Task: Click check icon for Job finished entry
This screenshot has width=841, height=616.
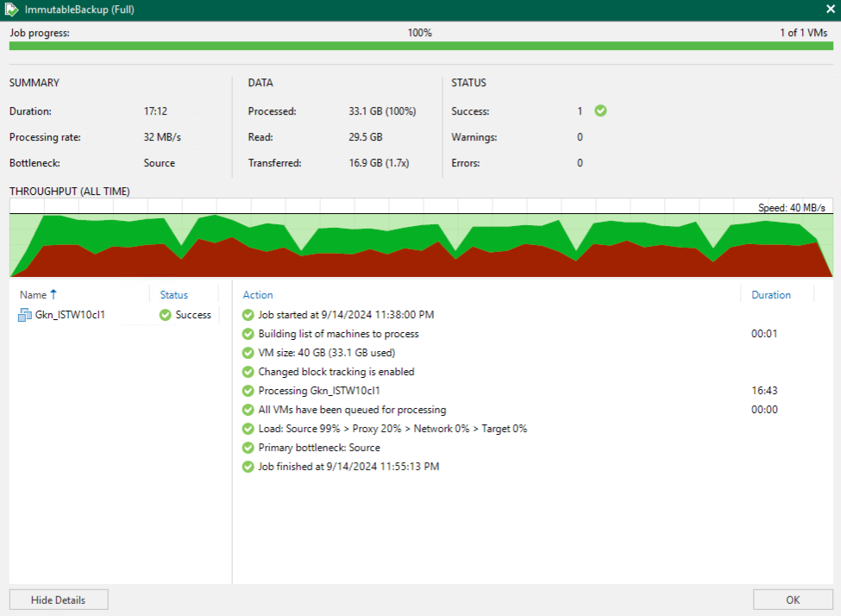Action: tap(248, 467)
